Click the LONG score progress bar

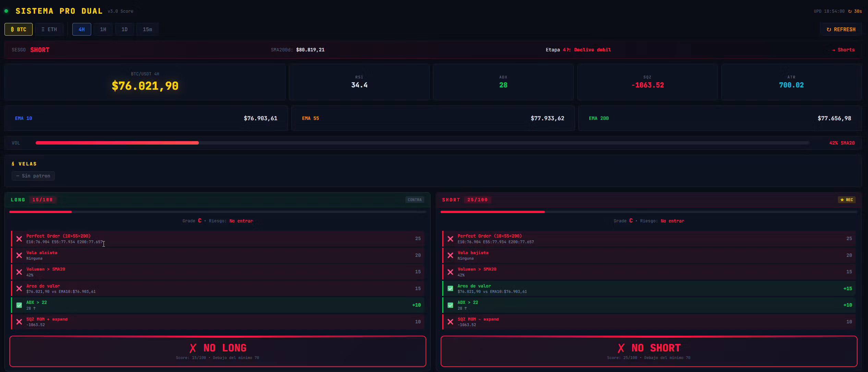coord(217,212)
